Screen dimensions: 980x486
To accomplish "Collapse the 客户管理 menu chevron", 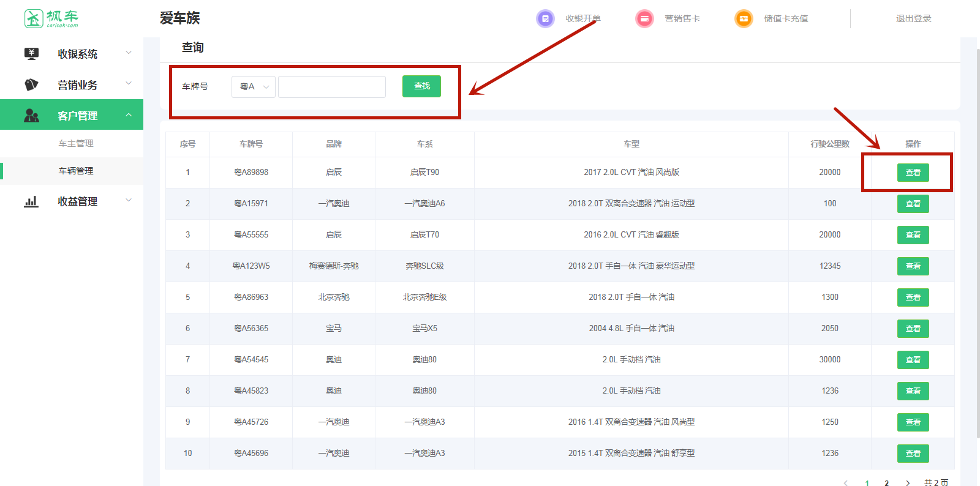I will pos(129,115).
